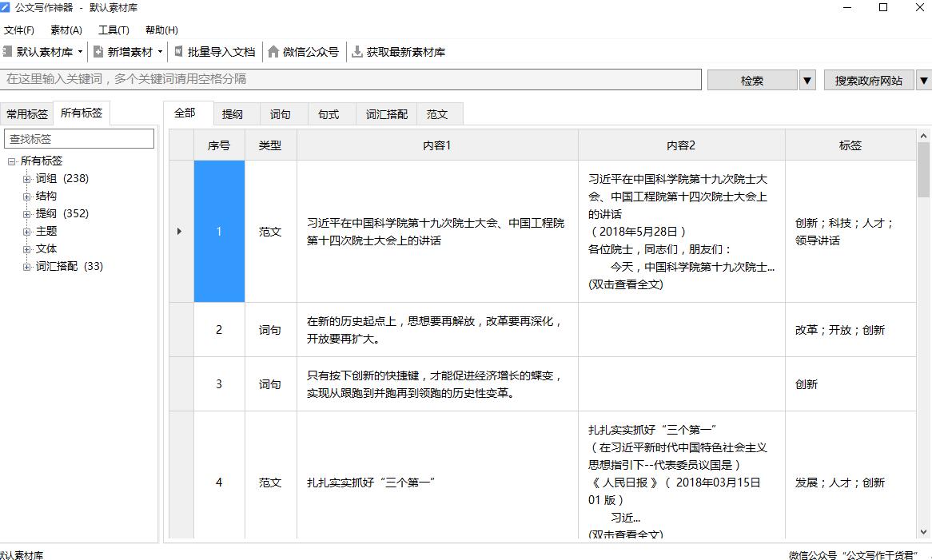Click the row indicator arrow beside row 1
The height and width of the screenshot is (560, 932).
tap(179, 232)
